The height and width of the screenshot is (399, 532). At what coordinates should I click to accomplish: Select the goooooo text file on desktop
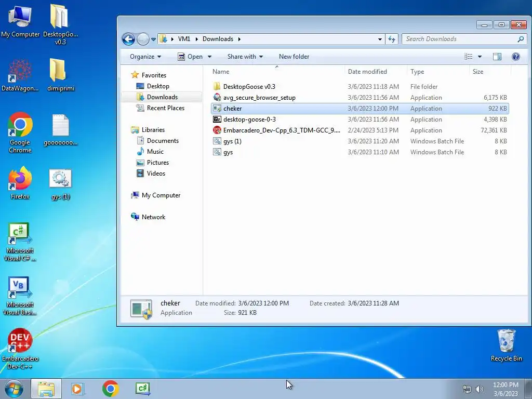pos(60,130)
